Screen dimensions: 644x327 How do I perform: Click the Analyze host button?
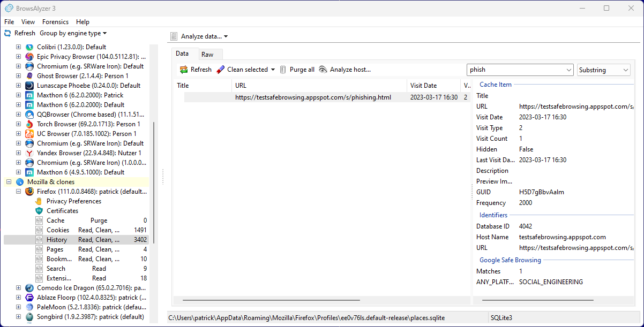click(345, 70)
